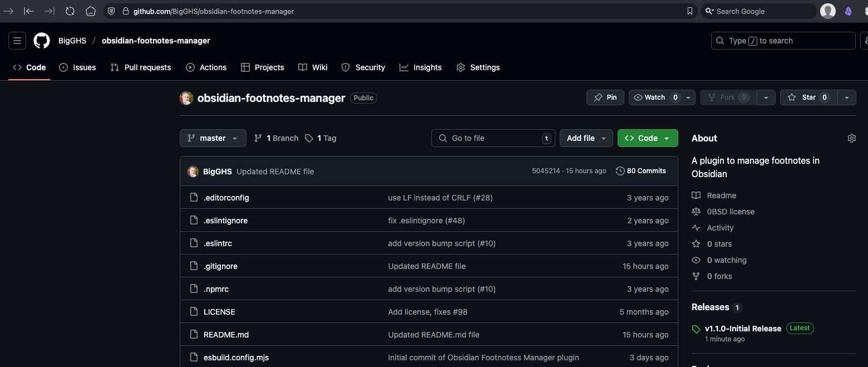Click the tag icon beside v1.1.0 release
The width and height of the screenshot is (868, 367).
pos(696,329)
